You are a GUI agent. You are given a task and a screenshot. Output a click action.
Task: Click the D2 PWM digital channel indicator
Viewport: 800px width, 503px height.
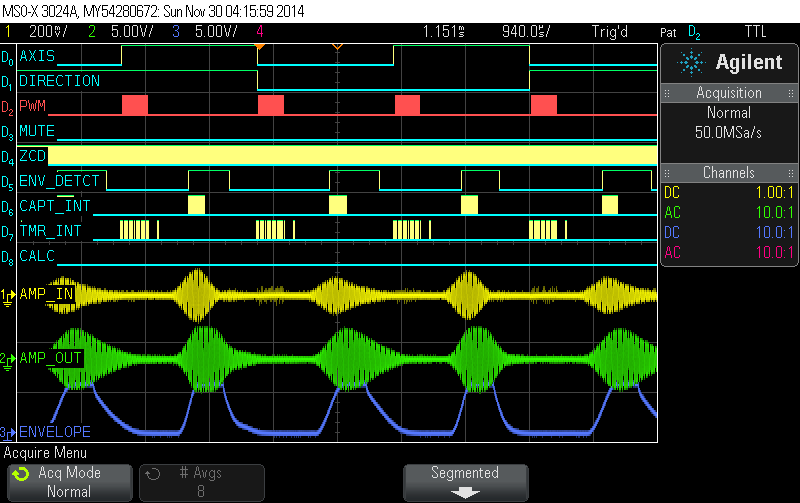coord(7,106)
